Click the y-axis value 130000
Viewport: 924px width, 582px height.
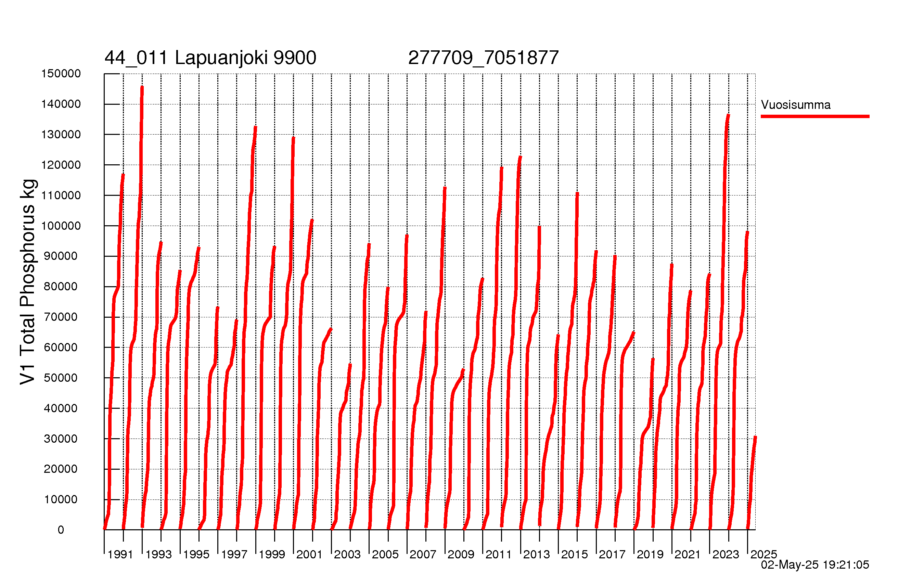pyautogui.click(x=61, y=134)
